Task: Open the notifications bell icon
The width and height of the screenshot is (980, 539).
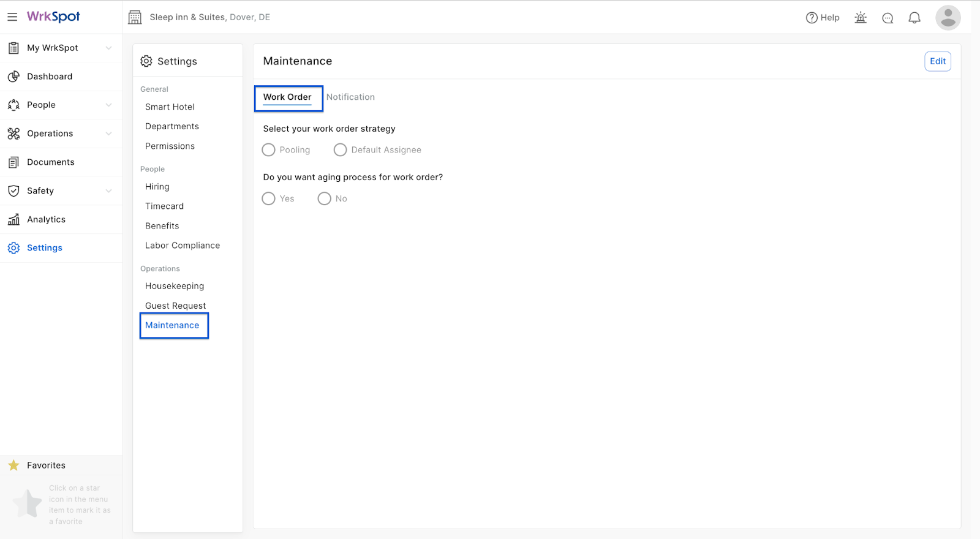Action: pos(914,18)
